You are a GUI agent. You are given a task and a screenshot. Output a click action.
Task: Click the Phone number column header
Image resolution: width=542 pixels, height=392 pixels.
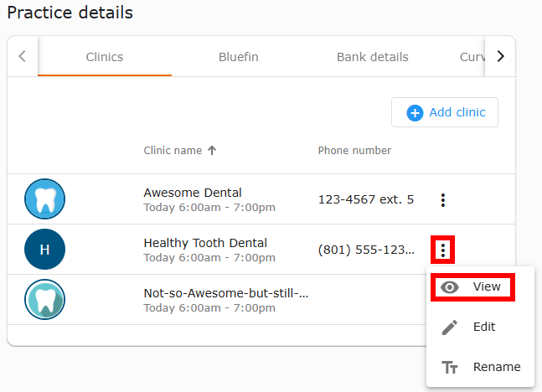click(x=354, y=151)
